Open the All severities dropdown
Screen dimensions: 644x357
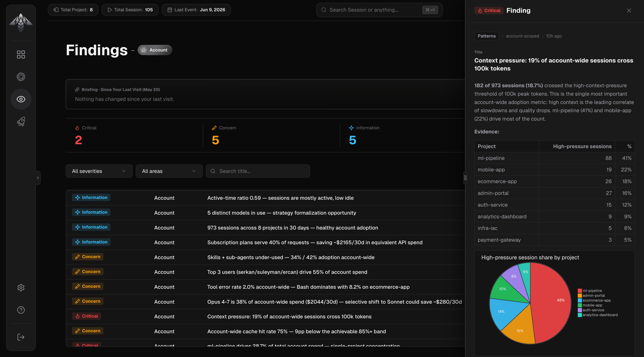(x=99, y=171)
